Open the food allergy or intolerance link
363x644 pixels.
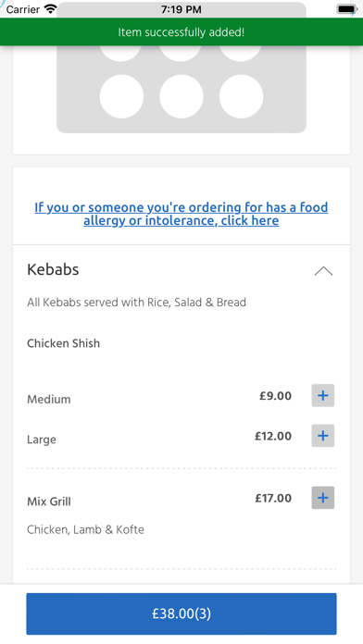[x=181, y=214]
